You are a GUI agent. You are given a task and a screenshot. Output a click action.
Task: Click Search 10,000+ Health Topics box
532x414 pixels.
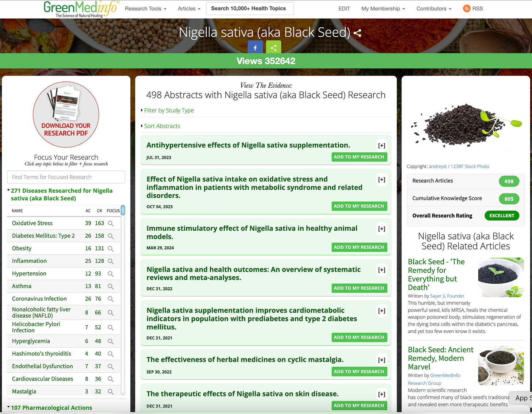[x=250, y=8]
